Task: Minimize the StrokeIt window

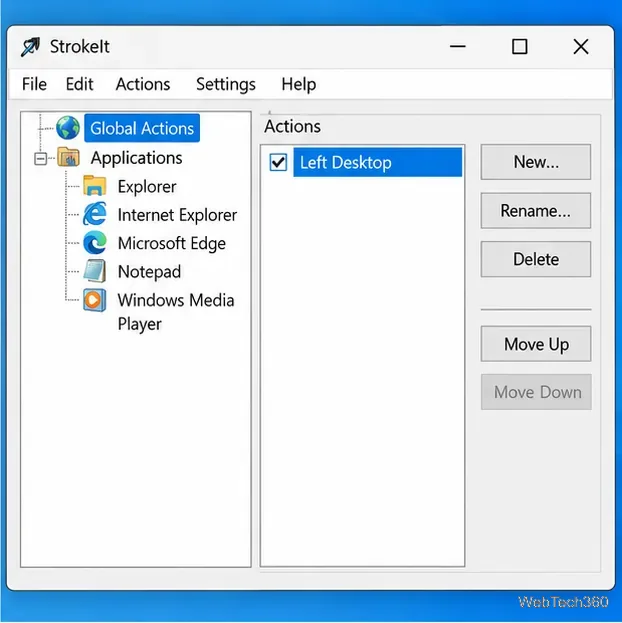Action: click(x=457, y=46)
